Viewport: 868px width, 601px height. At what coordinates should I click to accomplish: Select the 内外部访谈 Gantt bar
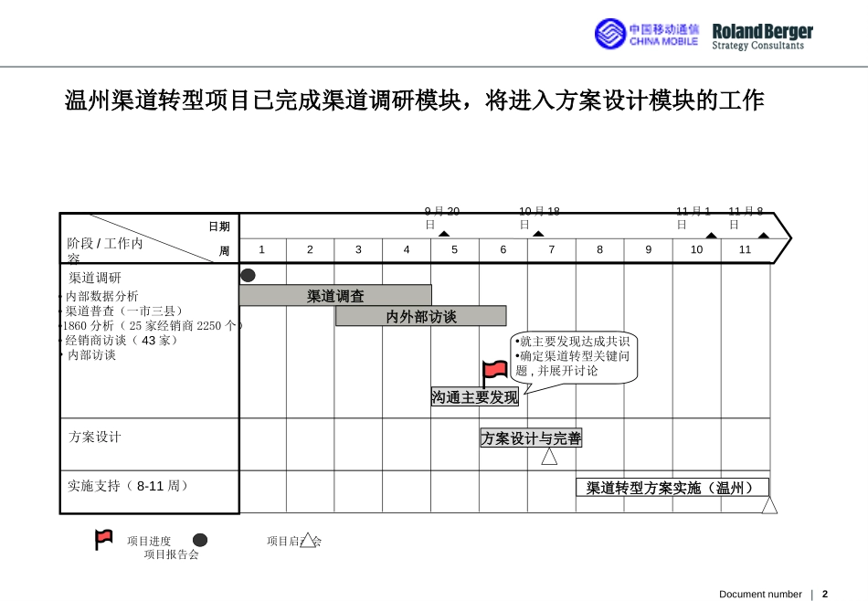click(x=420, y=316)
